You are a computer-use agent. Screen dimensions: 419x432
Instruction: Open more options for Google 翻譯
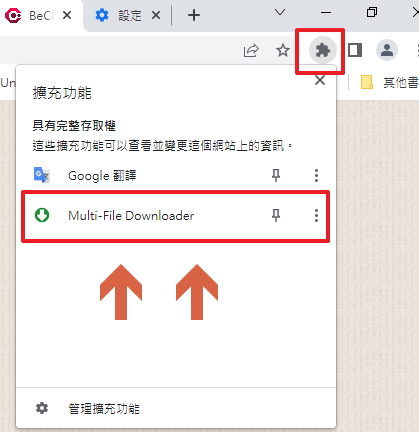tap(316, 175)
